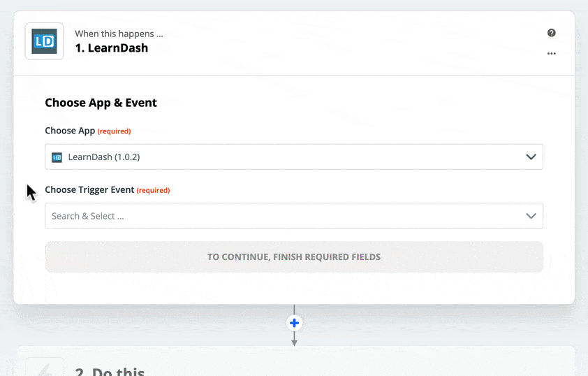Image resolution: width=588 pixels, height=376 pixels.
Task: Select the 1. LearnDash step title
Action: tap(111, 48)
